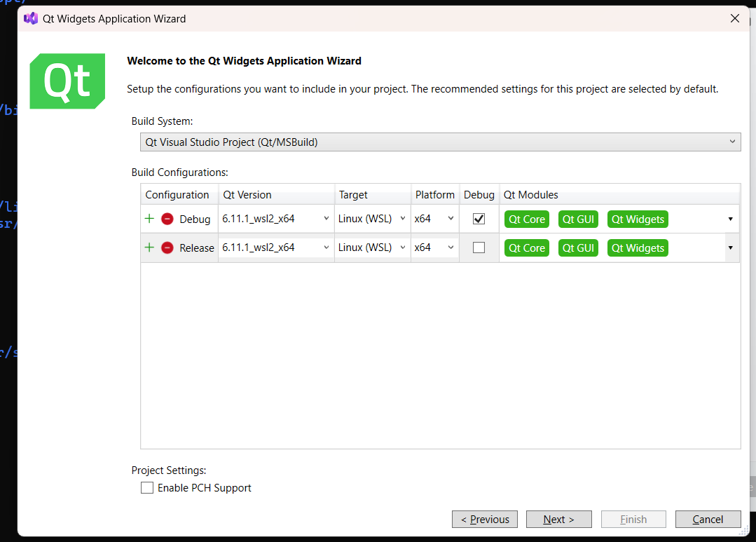The height and width of the screenshot is (542, 756).
Task: Click the green plus icon in Release row
Action: point(149,248)
